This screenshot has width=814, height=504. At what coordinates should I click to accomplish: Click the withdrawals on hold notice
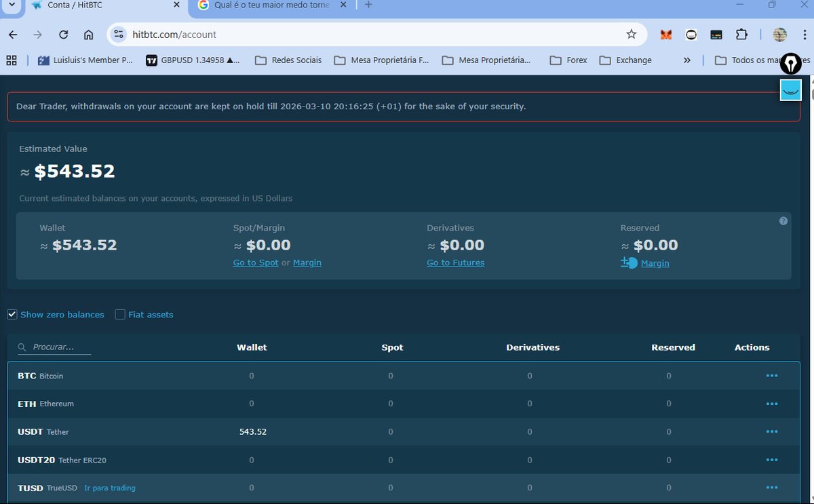(404, 106)
